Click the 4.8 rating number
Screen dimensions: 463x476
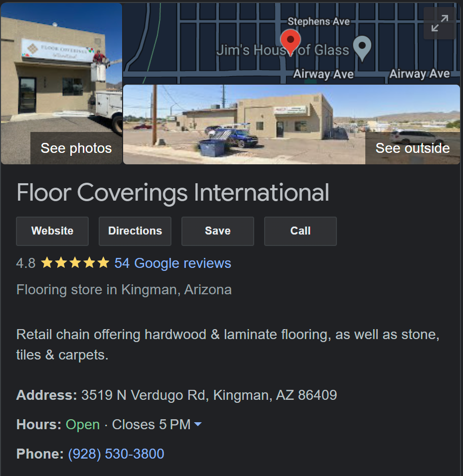coord(26,263)
